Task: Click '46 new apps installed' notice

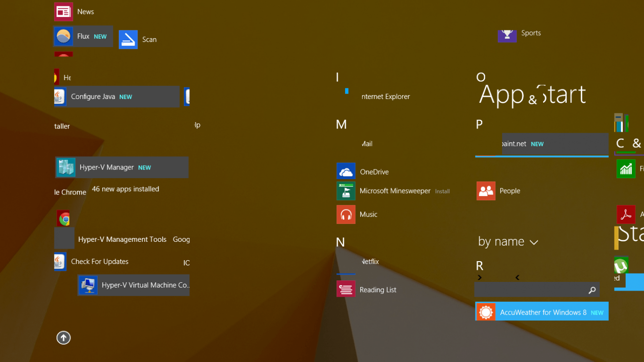Action: (x=126, y=189)
